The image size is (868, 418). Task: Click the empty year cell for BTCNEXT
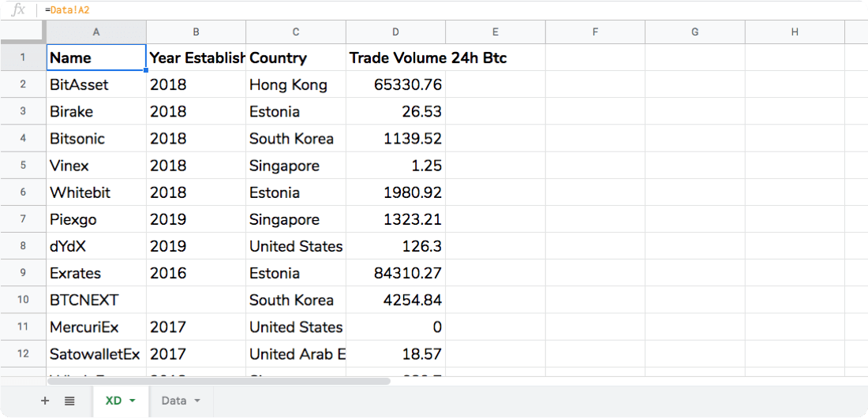pos(196,300)
